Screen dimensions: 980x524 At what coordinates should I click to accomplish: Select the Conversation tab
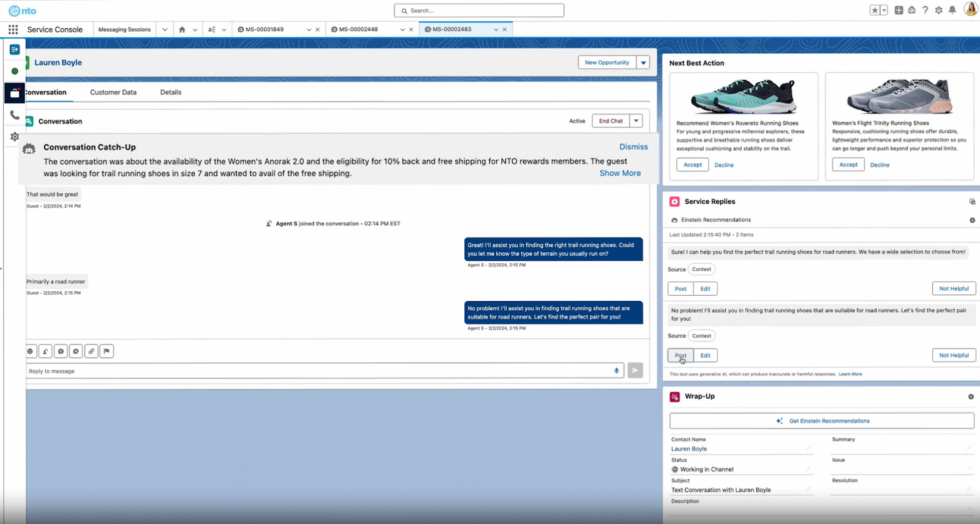point(45,92)
